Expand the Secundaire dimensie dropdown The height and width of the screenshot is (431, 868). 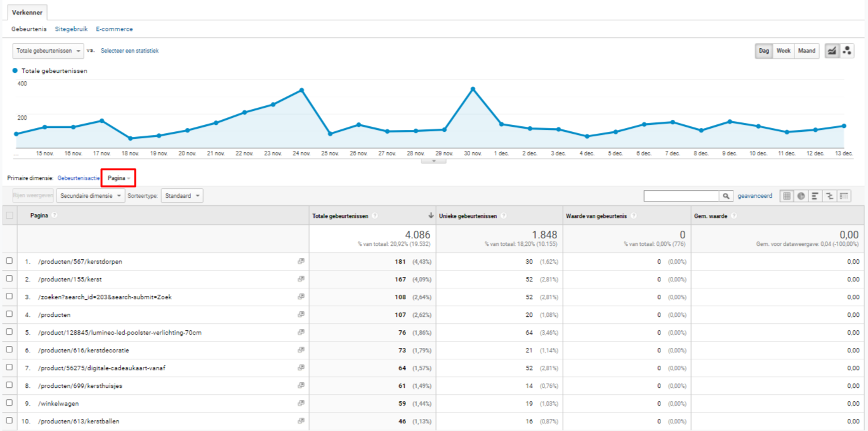pyautogui.click(x=91, y=196)
